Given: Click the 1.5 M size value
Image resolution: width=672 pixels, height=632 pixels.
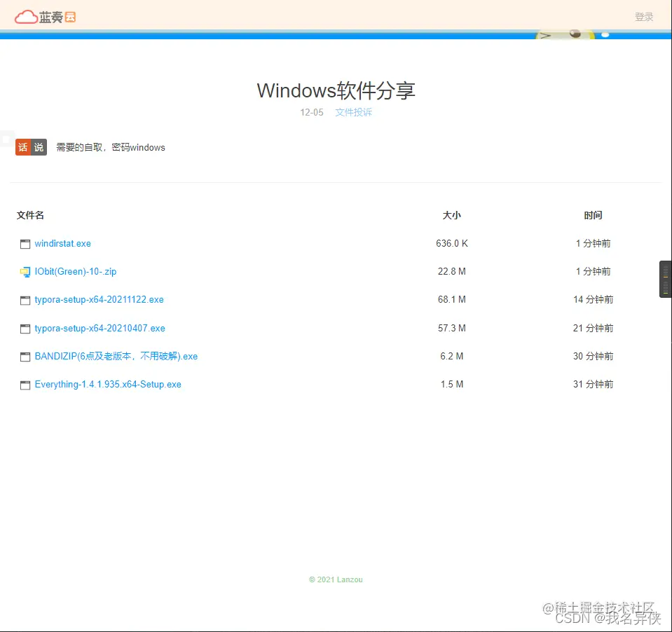Looking at the screenshot, I should [x=452, y=385].
